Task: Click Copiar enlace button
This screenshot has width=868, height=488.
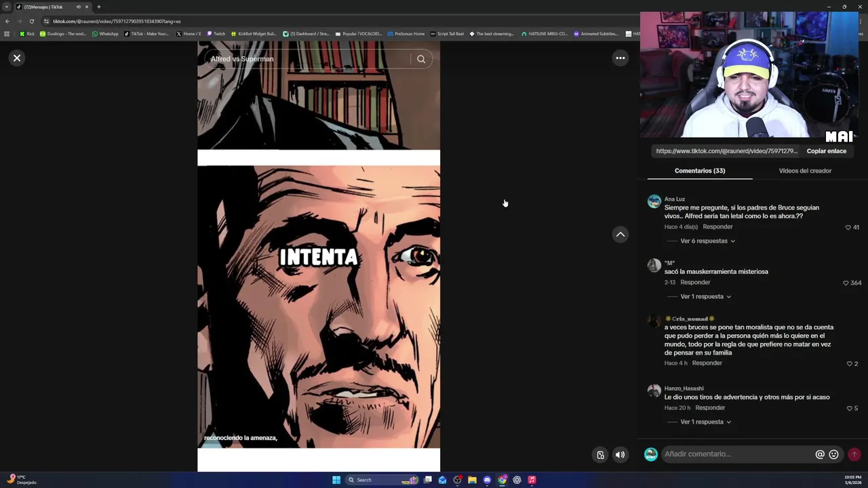Action: (x=826, y=151)
